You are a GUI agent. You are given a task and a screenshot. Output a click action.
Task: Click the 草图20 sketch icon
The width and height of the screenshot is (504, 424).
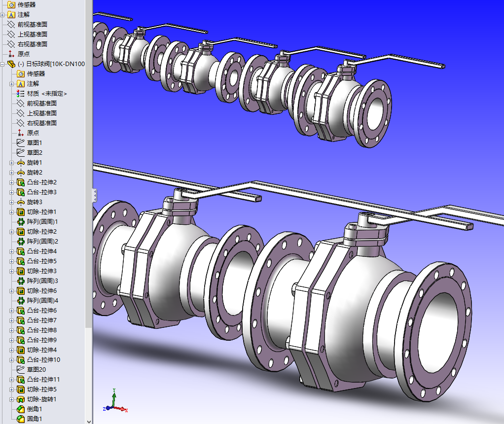click(x=21, y=370)
